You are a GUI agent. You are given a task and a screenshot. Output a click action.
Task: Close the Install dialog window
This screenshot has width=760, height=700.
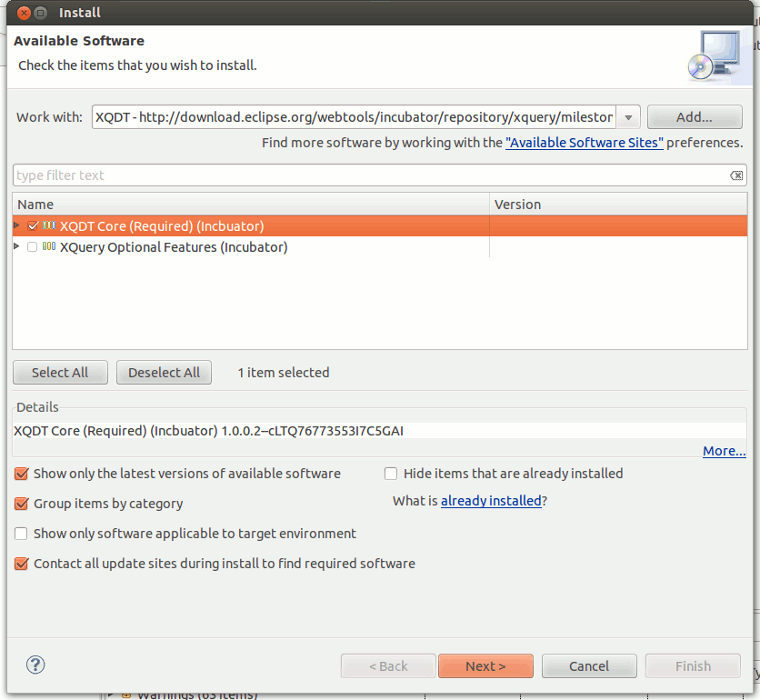click(x=24, y=13)
